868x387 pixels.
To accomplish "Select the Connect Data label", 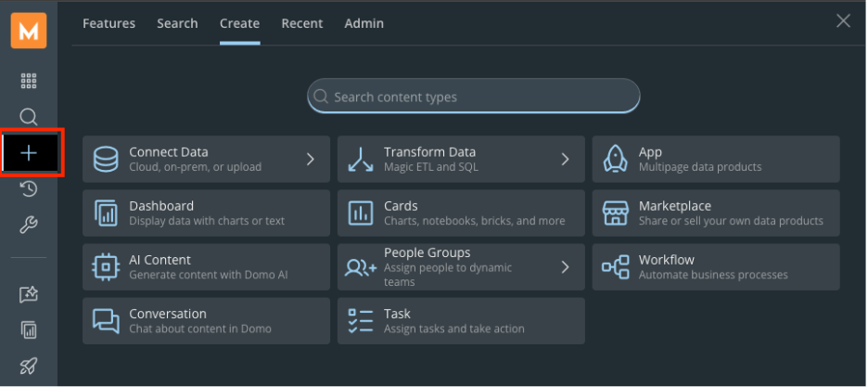I will [x=169, y=151].
